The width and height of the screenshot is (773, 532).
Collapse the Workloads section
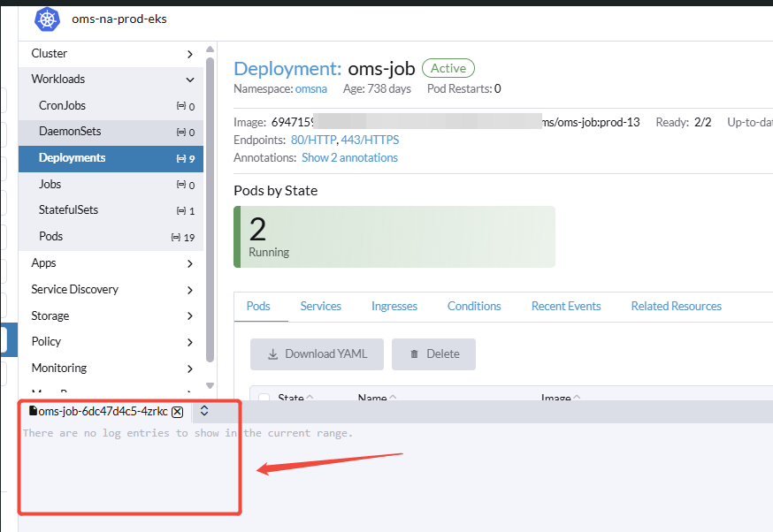tap(189, 80)
